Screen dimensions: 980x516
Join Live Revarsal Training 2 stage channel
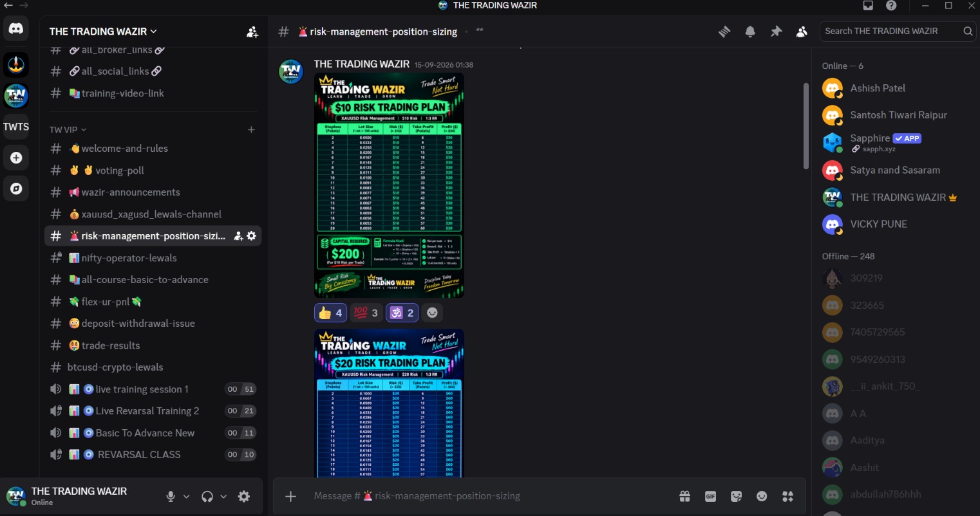click(153, 411)
